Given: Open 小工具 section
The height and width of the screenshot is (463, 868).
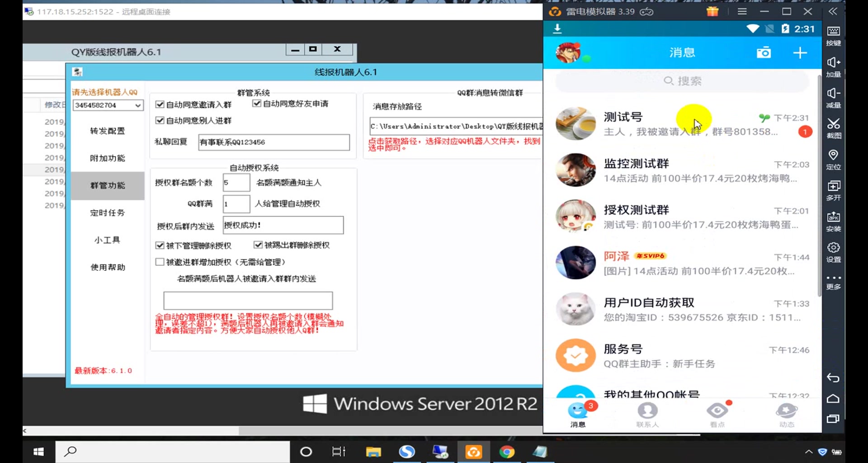Looking at the screenshot, I should point(108,240).
